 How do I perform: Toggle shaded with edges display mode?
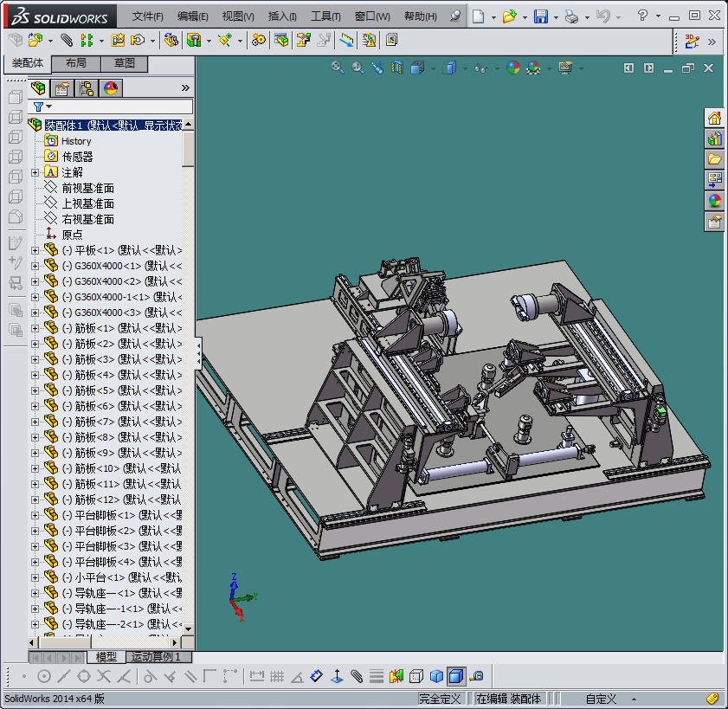click(456, 676)
